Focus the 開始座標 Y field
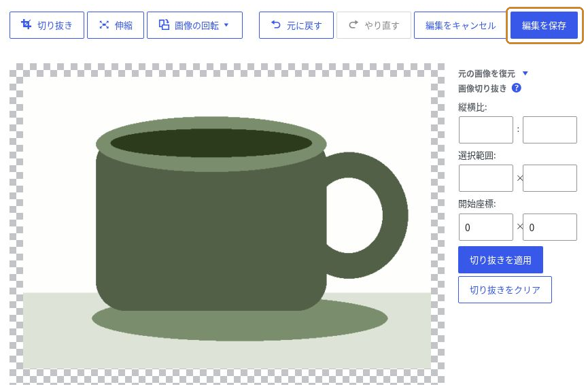 tap(550, 227)
